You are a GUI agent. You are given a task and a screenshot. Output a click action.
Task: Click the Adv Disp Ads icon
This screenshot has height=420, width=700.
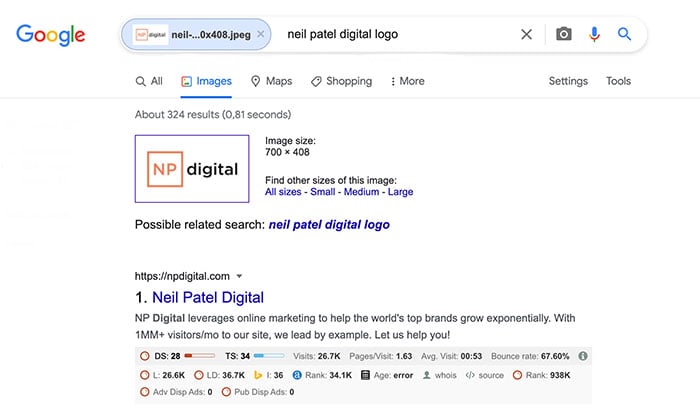click(x=145, y=392)
